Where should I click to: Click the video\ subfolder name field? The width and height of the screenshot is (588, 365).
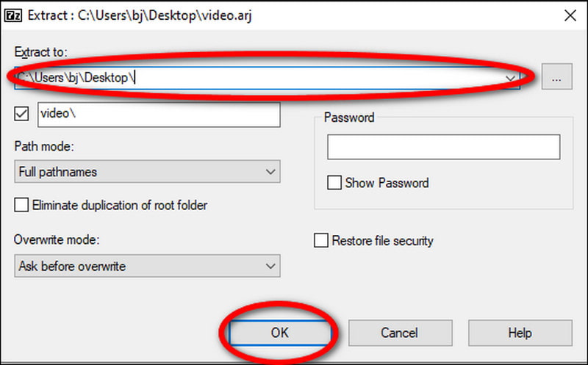click(157, 115)
